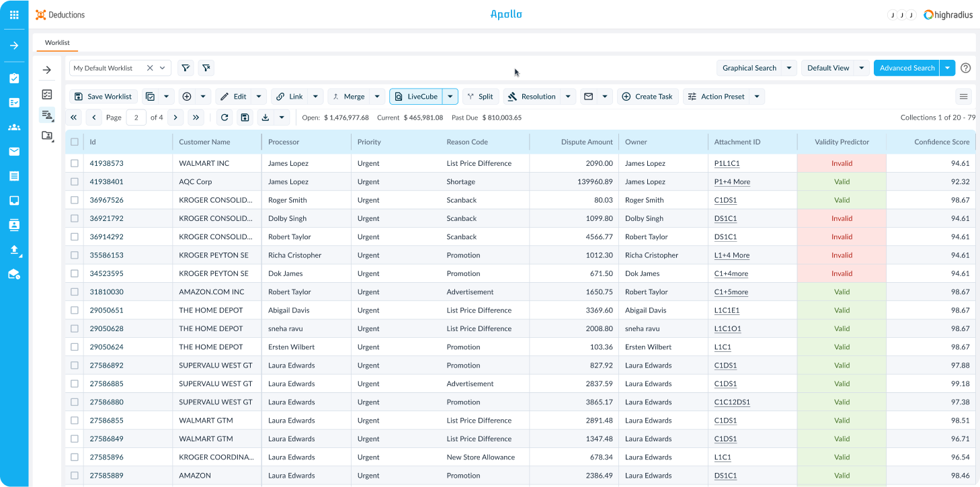Open the inbox tray icon in blue sidebar
The height and width of the screenshot is (487, 980).
14,200
